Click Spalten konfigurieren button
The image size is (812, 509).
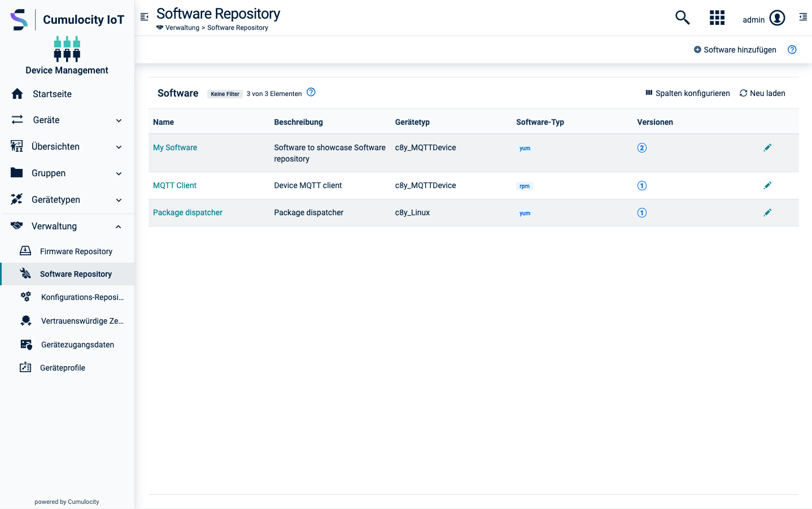pos(687,93)
